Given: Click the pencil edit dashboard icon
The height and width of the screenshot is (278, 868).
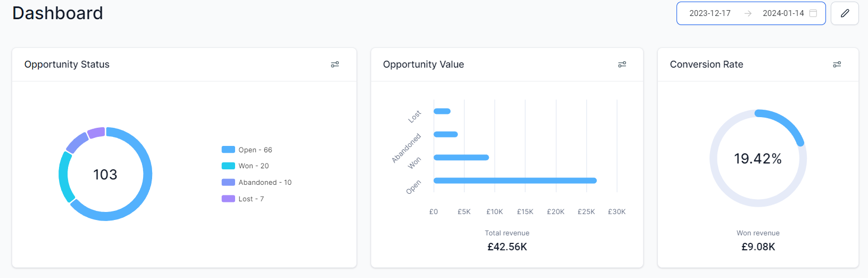Looking at the screenshot, I should pos(845,13).
